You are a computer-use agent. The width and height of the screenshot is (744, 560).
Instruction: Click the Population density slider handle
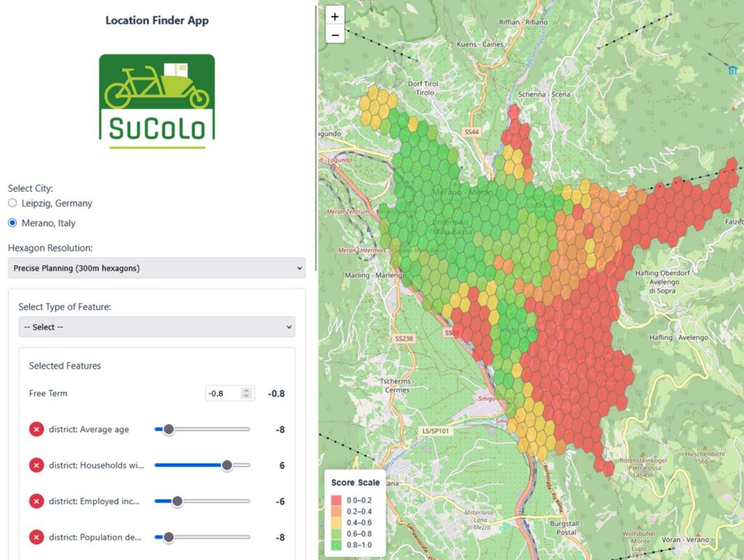pyautogui.click(x=170, y=537)
